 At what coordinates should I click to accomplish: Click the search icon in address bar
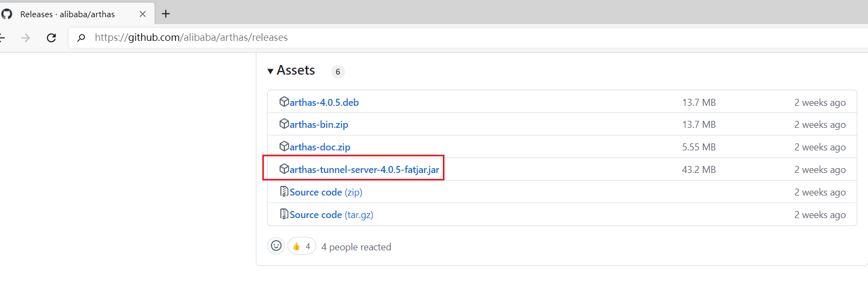coord(81,38)
